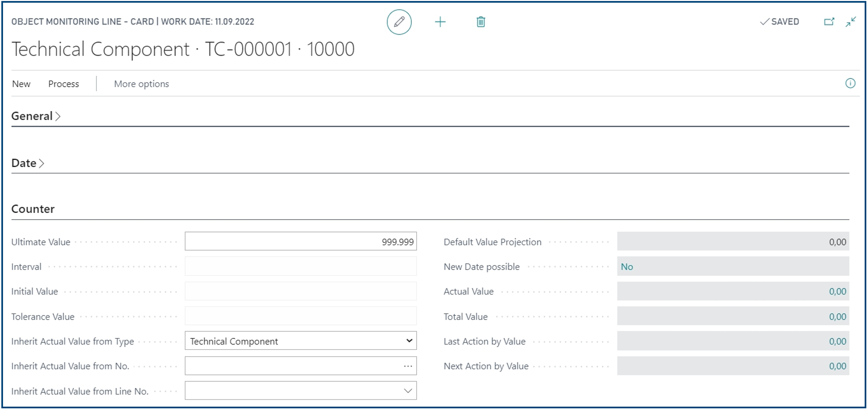Viewport: 868px width, 410px height.
Task: Click the Next Action by Value 0,00 link
Action: (x=837, y=366)
